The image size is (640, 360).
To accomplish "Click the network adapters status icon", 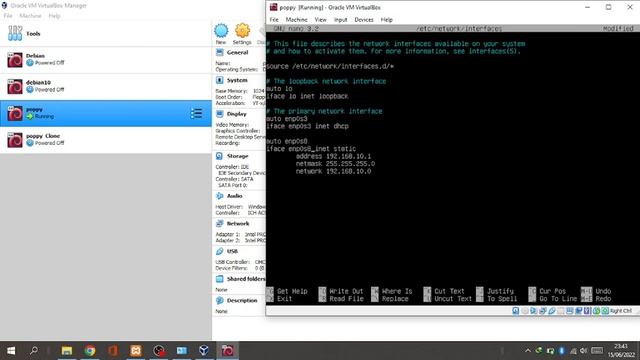I will point(543,311).
